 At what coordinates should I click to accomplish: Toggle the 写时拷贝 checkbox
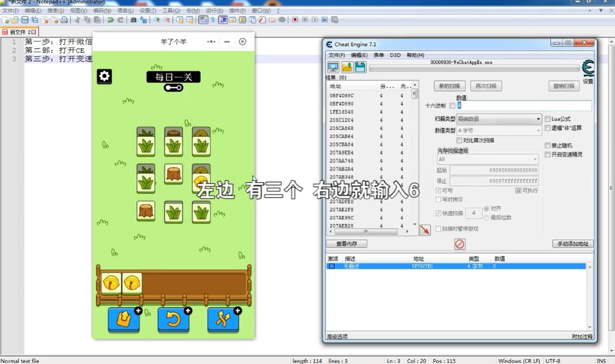[438, 199]
